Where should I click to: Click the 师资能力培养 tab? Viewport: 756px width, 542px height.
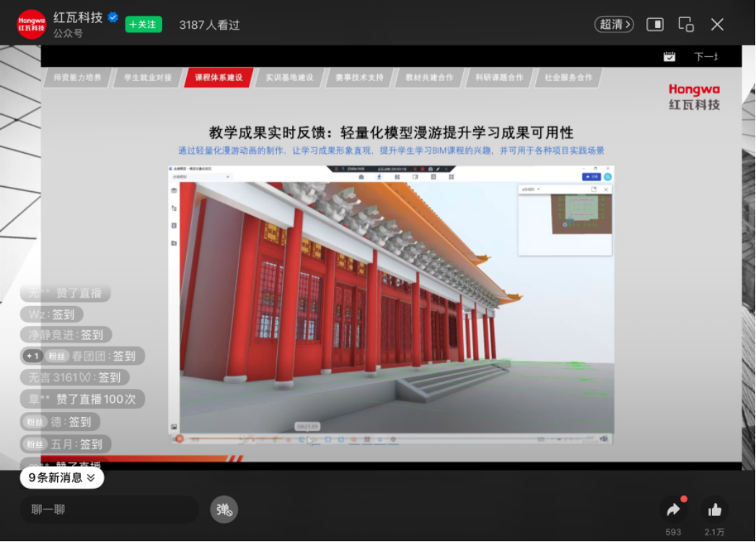pos(77,77)
